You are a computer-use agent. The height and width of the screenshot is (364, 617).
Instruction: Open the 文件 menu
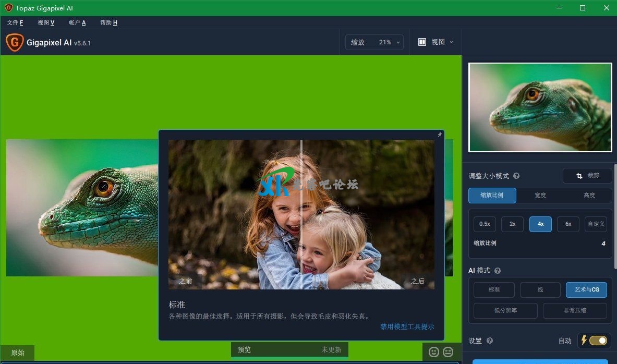click(15, 22)
